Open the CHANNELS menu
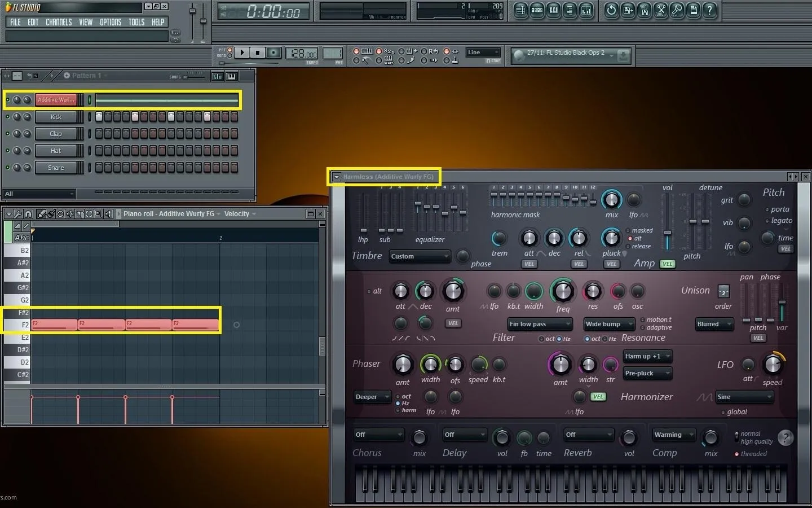Image resolution: width=812 pixels, height=508 pixels. [59, 22]
